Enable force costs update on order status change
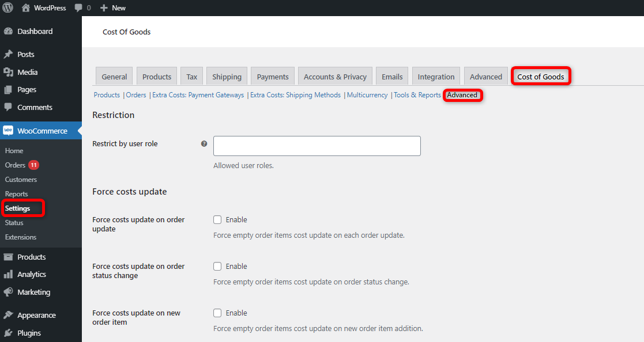644x342 pixels. click(x=217, y=267)
